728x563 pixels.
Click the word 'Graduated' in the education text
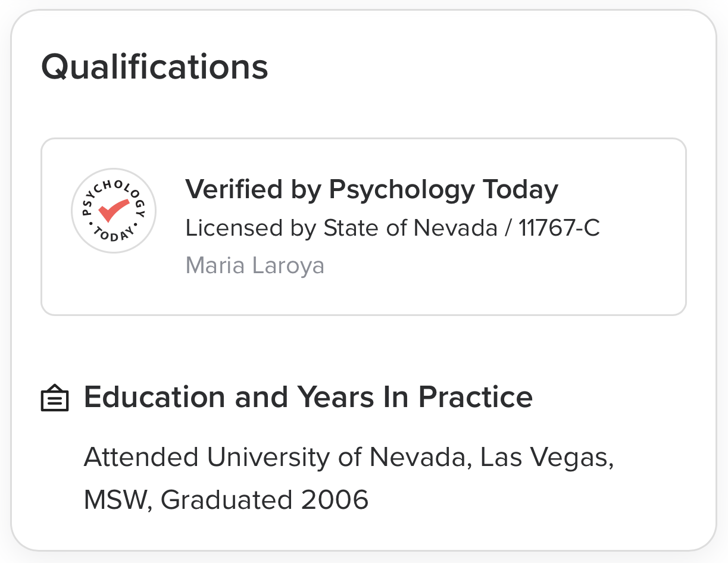coord(227,499)
